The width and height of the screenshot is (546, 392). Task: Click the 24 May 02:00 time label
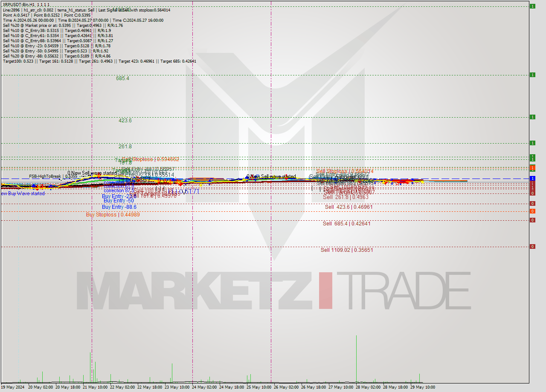[204, 387]
